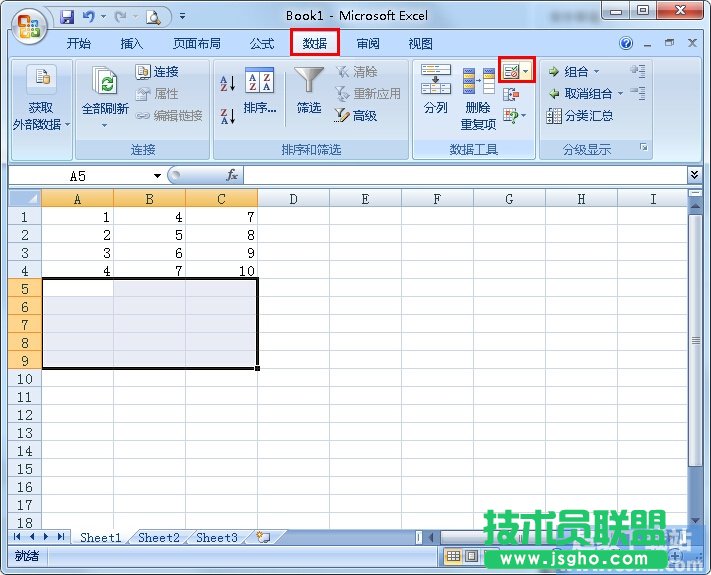Switch to Page Layout tab 页面布局
This screenshot has width=711, height=575.
(x=197, y=44)
